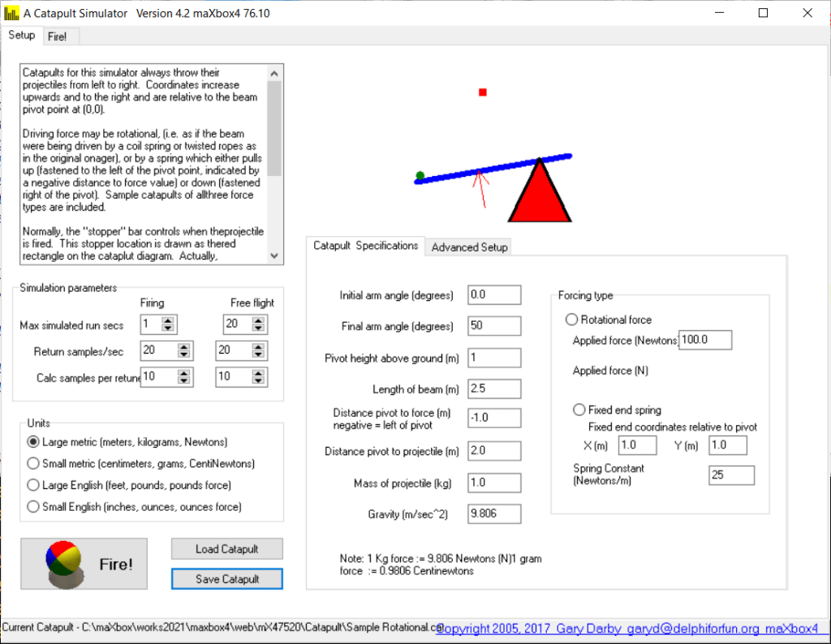Image resolution: width=831 pixels, height=644 pixels.
Task: Select Fixed end spring forcing type
Action: click(x=579, y=410)
